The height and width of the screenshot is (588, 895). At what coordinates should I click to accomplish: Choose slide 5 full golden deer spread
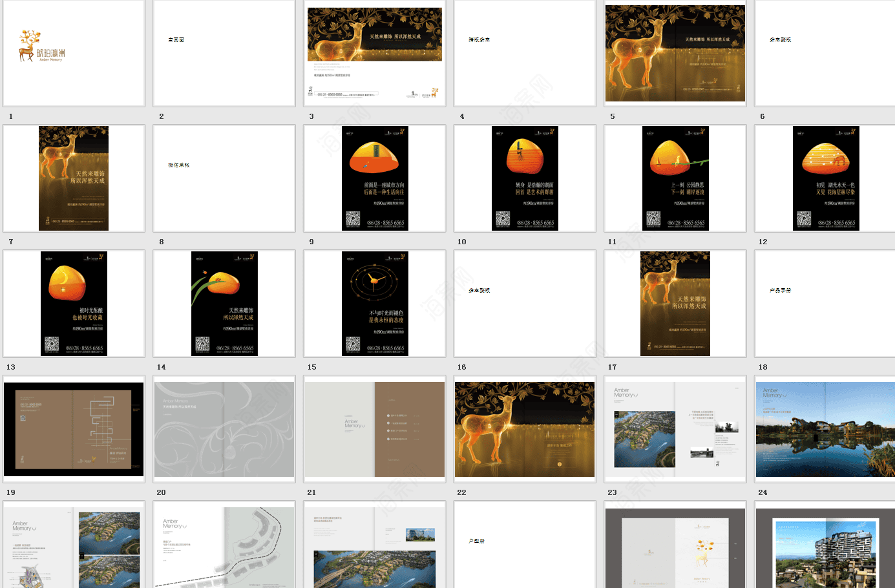pos(675,53)
